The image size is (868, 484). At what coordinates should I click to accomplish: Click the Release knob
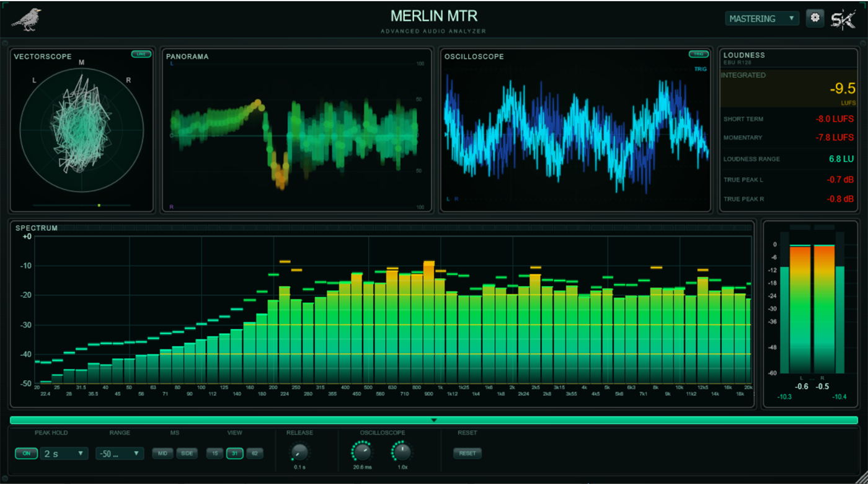[299, 451]
